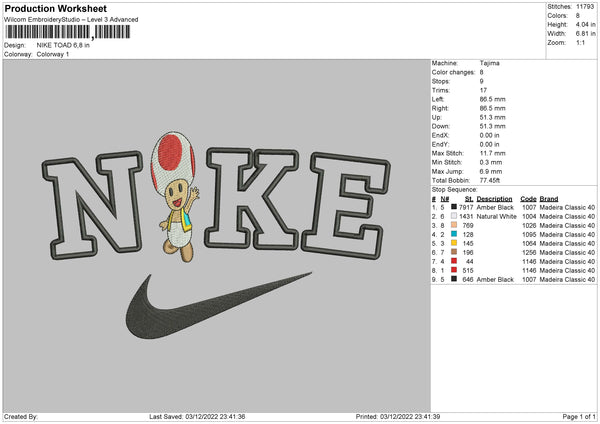
Task: Click the barcode under the header
Action: pyautogui.click(x=68, y=32)
